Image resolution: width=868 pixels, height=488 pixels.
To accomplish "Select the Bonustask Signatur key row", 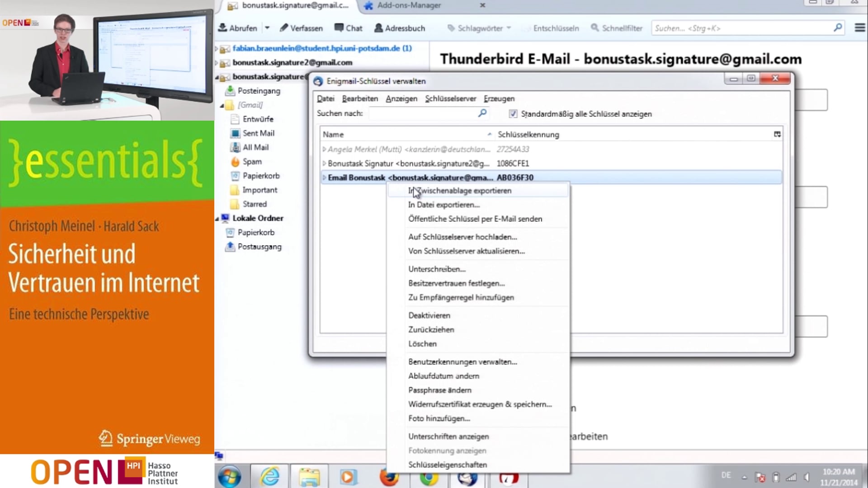I will tap(551, 164).
